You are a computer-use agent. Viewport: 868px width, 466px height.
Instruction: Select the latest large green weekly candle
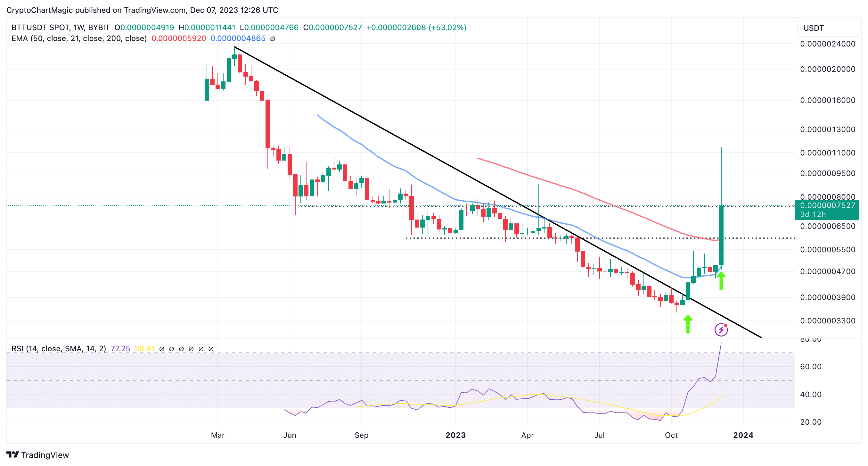point(721,235)
